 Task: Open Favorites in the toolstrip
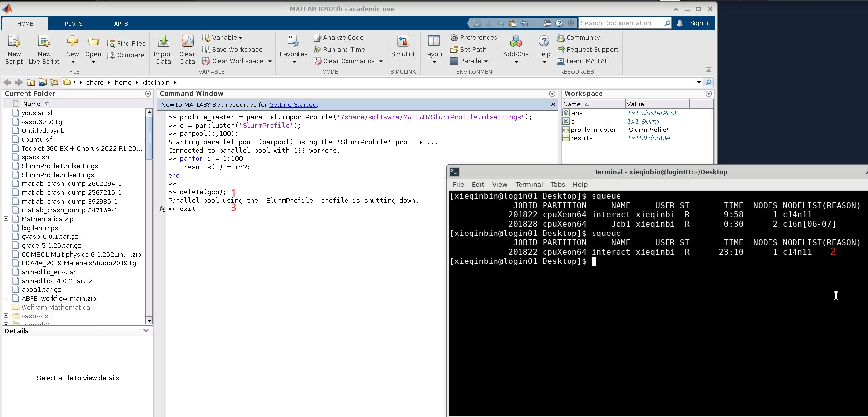(x=294, y=50)
